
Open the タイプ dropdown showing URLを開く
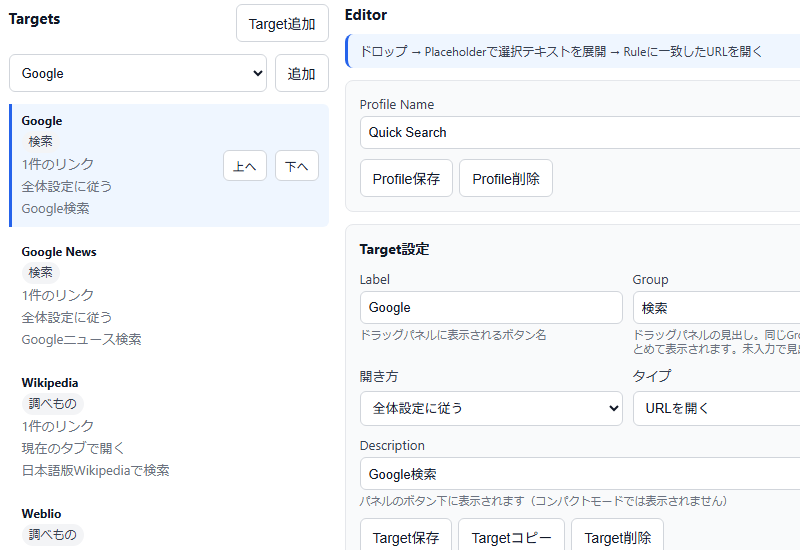pos(716,409)
